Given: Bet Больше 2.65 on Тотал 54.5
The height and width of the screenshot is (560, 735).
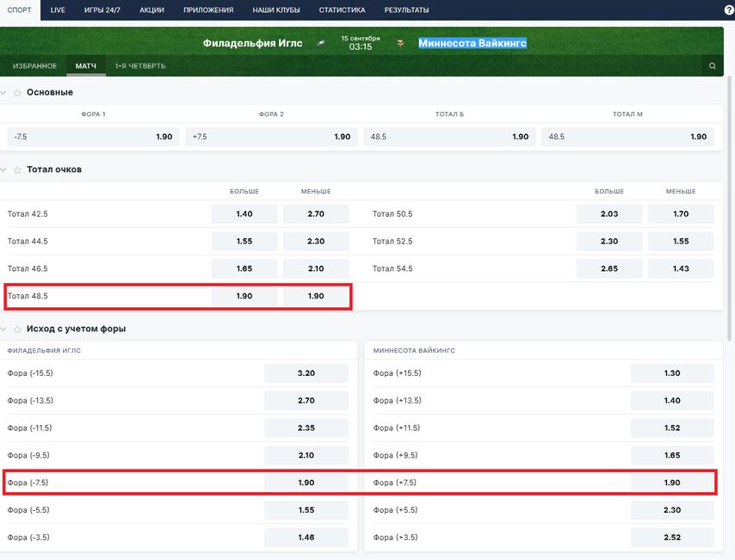Looking at the screenshot, I should coord(609,268).
